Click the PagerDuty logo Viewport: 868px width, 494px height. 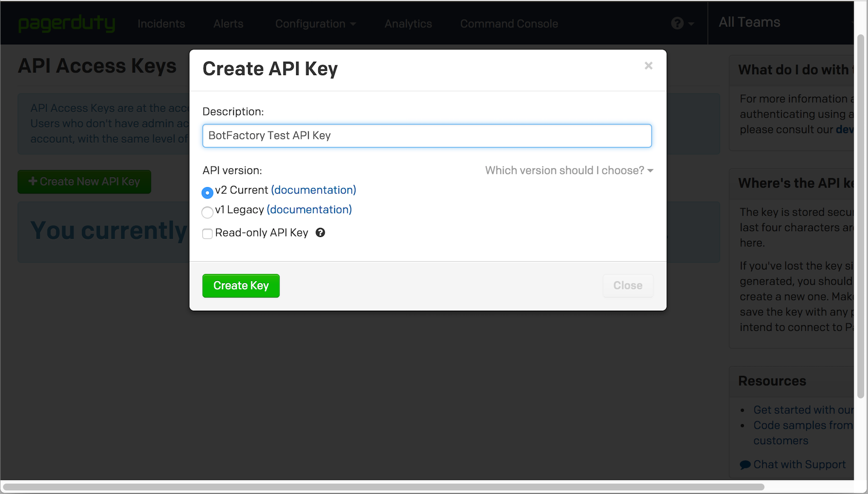pyautogui.click(x=67, y=23)
